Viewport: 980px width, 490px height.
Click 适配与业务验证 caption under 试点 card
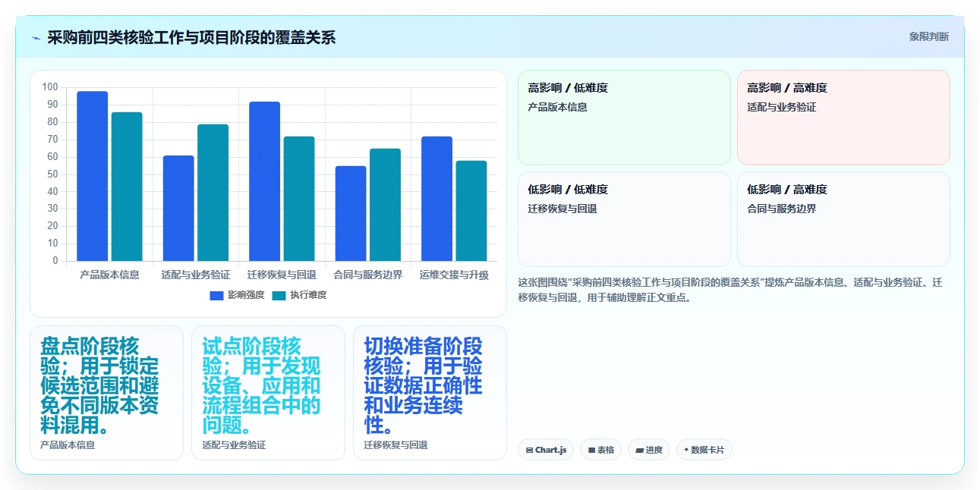click(x=234, y=445)
